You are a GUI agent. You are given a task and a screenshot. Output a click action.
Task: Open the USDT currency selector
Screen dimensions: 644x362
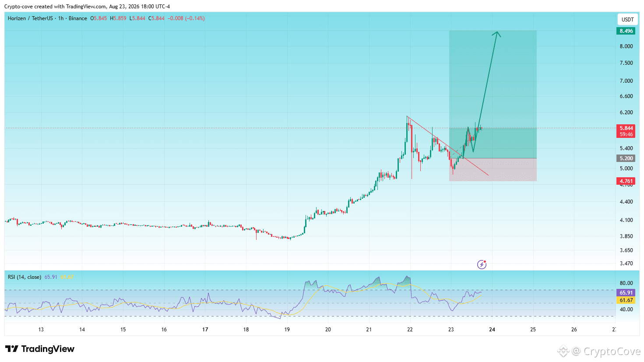(x=628, y=19)
